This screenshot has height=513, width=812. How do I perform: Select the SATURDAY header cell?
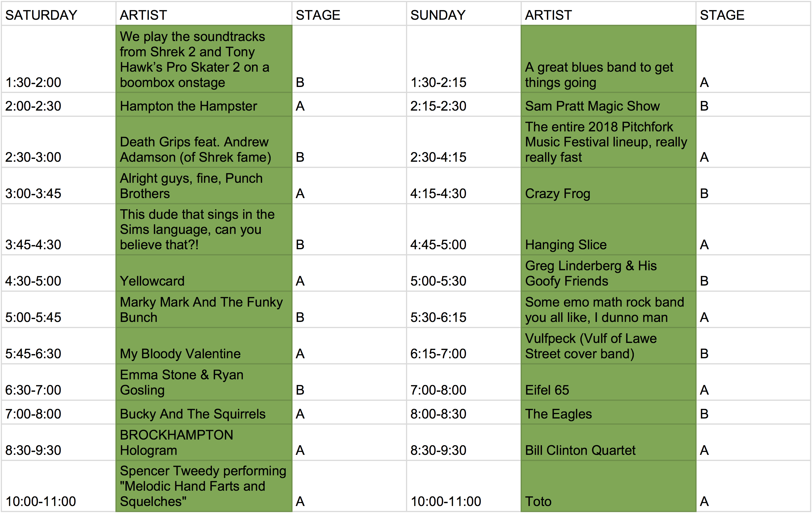(x=59, y=14)
